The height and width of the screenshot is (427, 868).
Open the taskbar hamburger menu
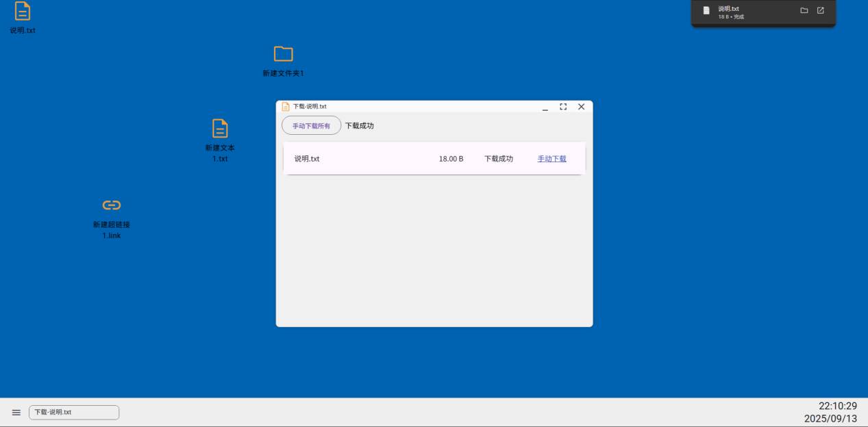pos(16,412)
